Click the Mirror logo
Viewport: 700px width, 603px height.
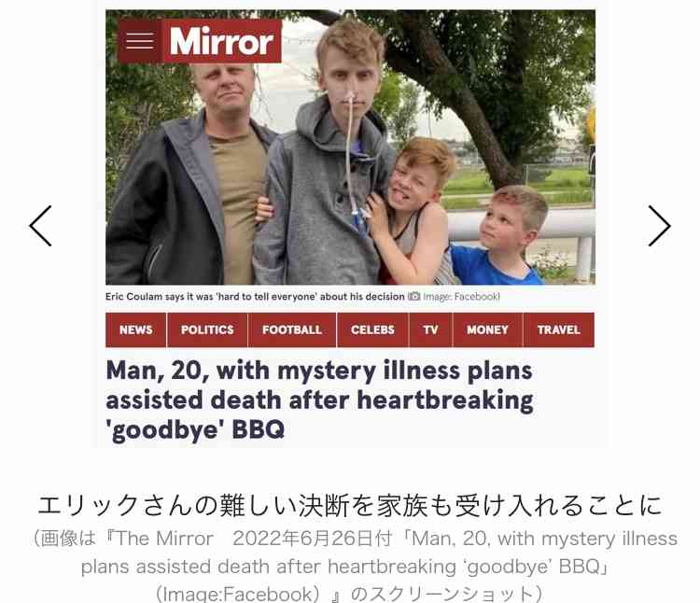point(222,41)
